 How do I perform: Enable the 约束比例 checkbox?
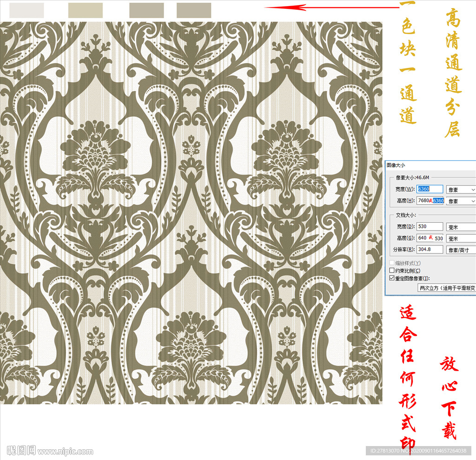click(x=392, y=270)
